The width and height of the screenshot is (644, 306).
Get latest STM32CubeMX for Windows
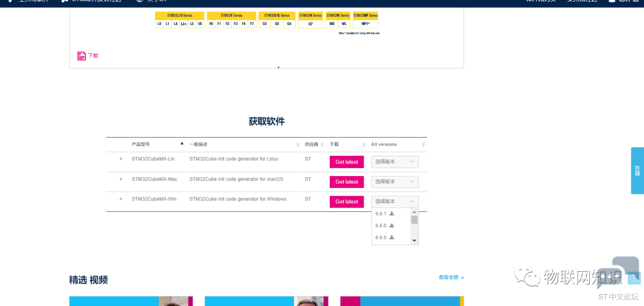coord(346,202)
